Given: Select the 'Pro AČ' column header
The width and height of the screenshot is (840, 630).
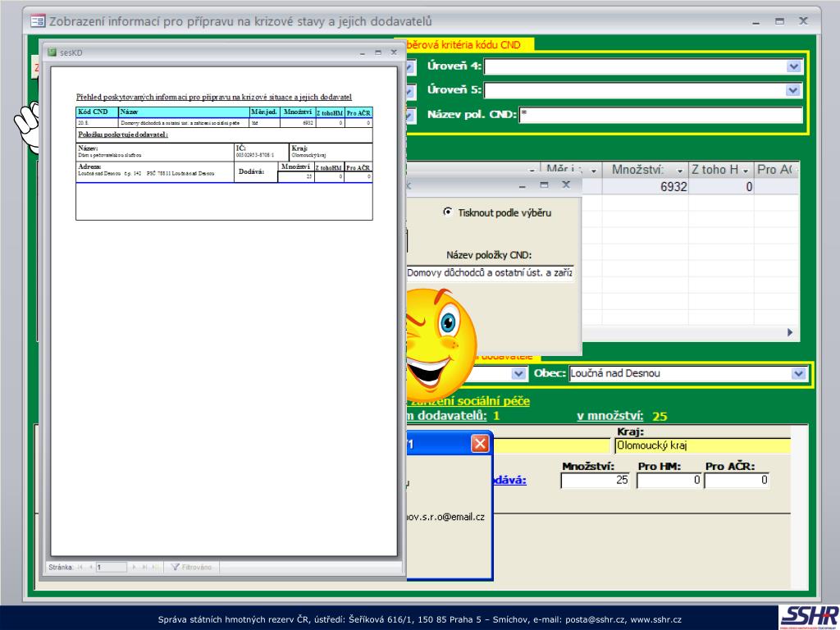Looking at the screenshot, I should (777, 170).
